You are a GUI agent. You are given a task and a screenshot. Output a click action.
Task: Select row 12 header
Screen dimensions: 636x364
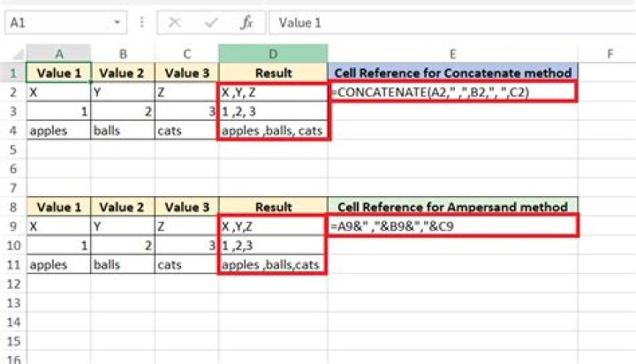(x=13, y=284)
